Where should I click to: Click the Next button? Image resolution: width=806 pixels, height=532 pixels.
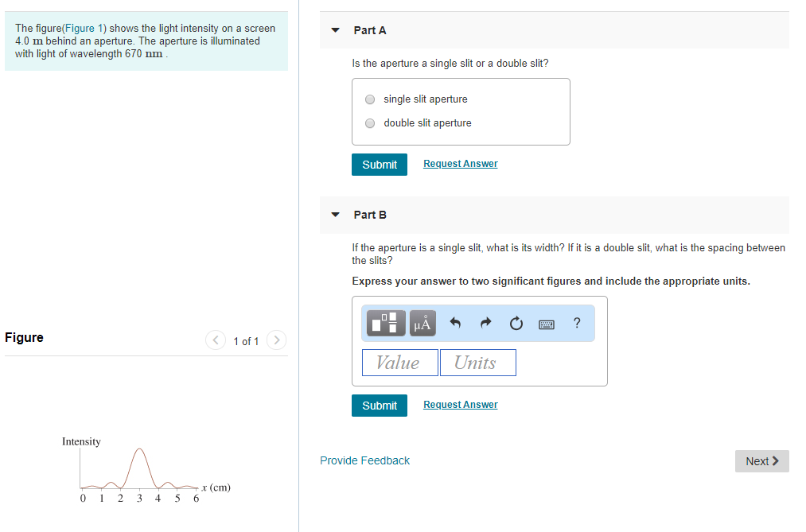click(x=761, y=460)
